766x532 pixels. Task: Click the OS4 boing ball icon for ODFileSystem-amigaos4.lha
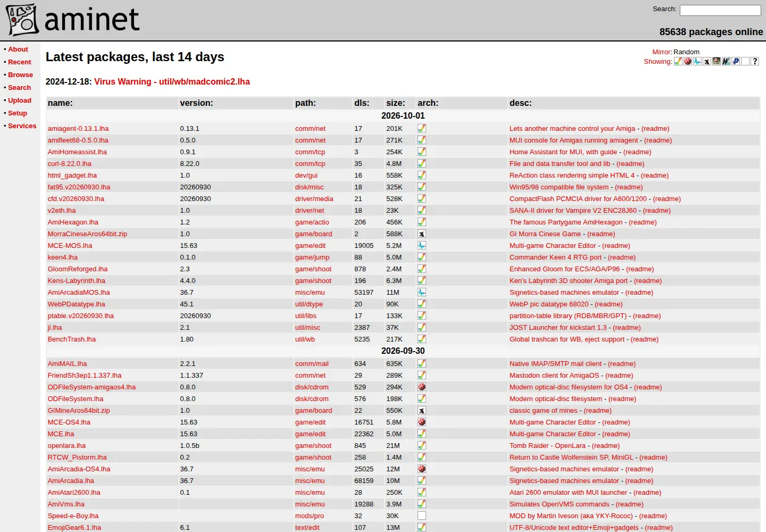pyautogui.click(x=422, y=387)
